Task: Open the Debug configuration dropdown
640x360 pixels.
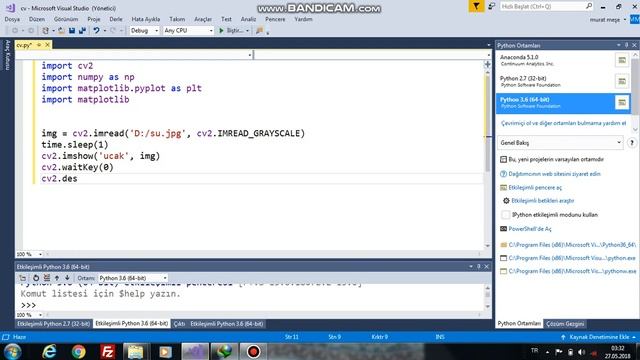Action: coord(144,31)
